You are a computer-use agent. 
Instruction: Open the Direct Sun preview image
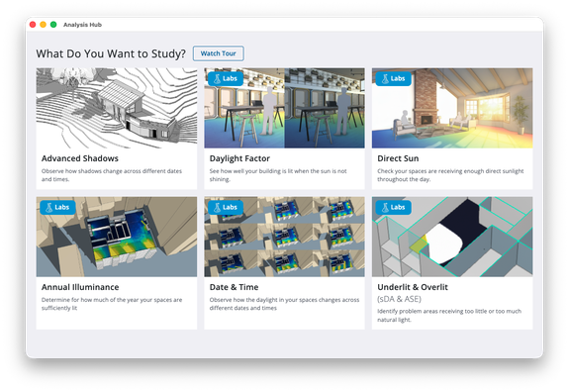pyautogui.click(x=452, y=108)
